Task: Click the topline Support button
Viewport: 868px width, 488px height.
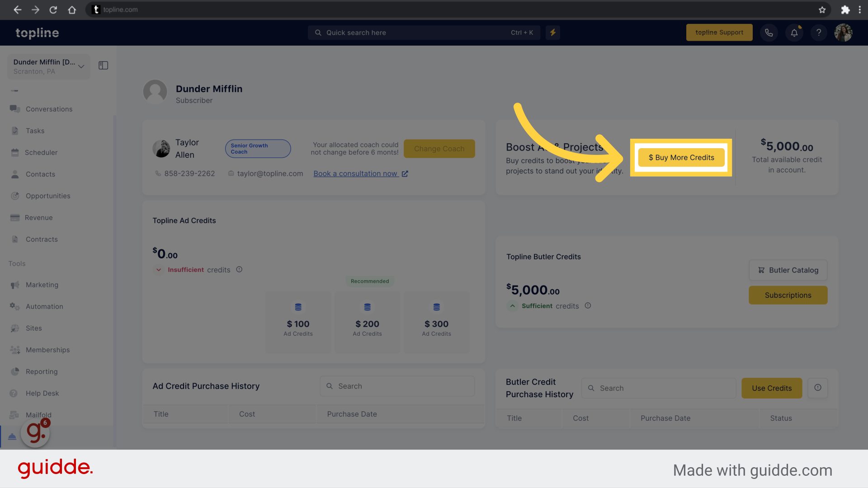Action: (x=719, y=33)
